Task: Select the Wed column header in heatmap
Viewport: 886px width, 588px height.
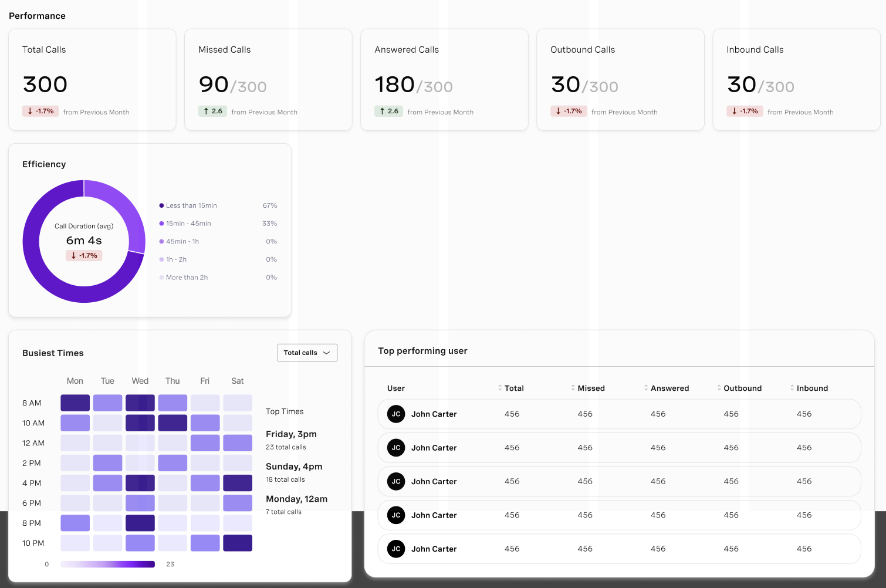Action: [x=140, y=381]
